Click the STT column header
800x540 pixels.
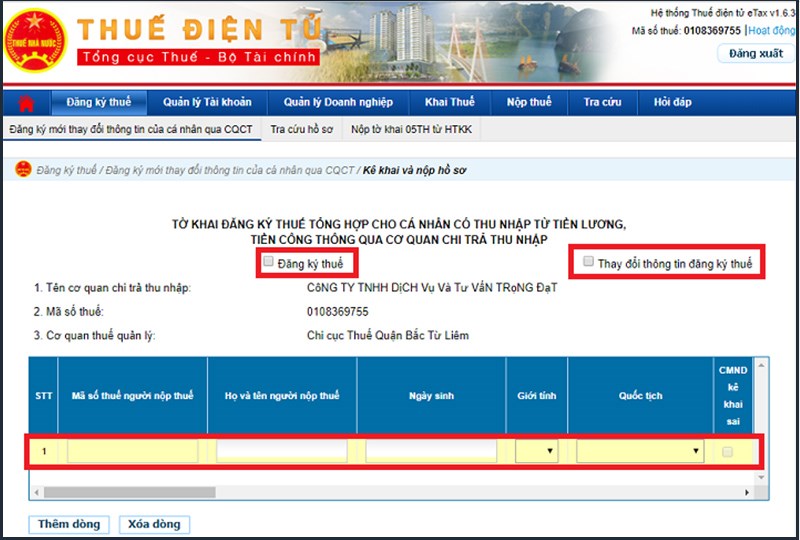point(43,396)
